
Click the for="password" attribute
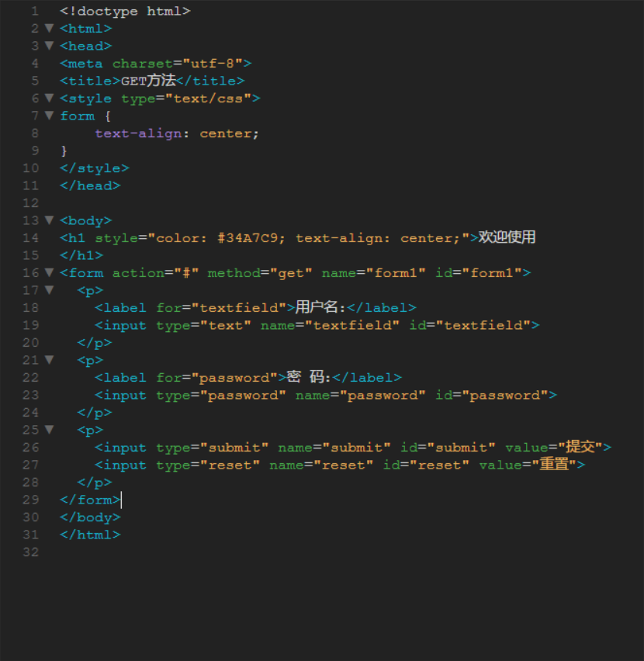(216, 378)
